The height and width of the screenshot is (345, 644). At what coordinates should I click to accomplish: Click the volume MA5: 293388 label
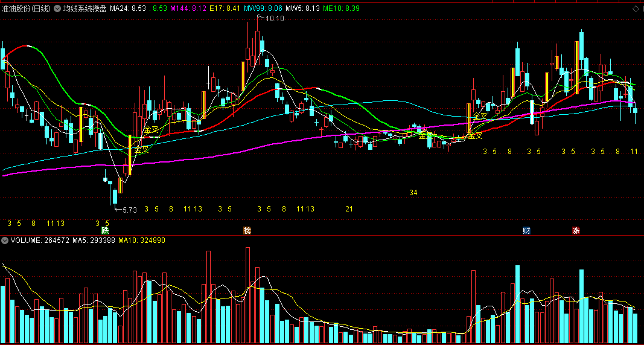(94, 240)
